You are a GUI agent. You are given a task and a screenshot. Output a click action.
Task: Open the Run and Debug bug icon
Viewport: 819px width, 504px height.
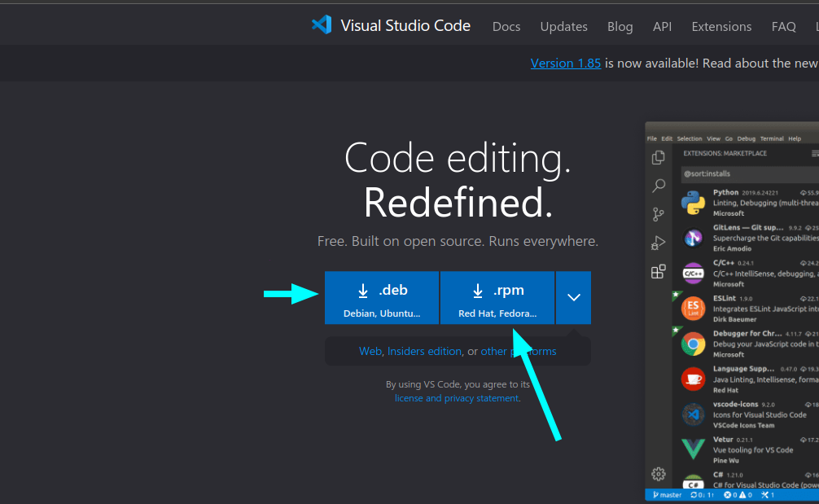(658, 243)
